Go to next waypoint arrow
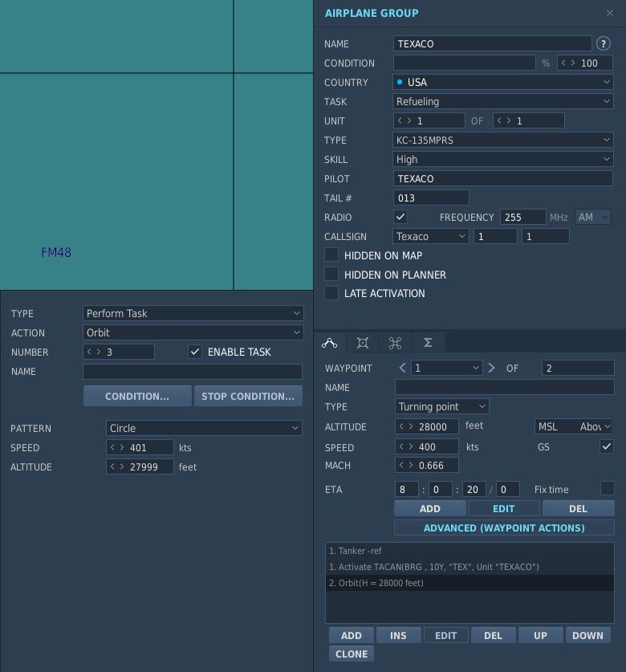 pyautogui.click(x=491, y=368)
